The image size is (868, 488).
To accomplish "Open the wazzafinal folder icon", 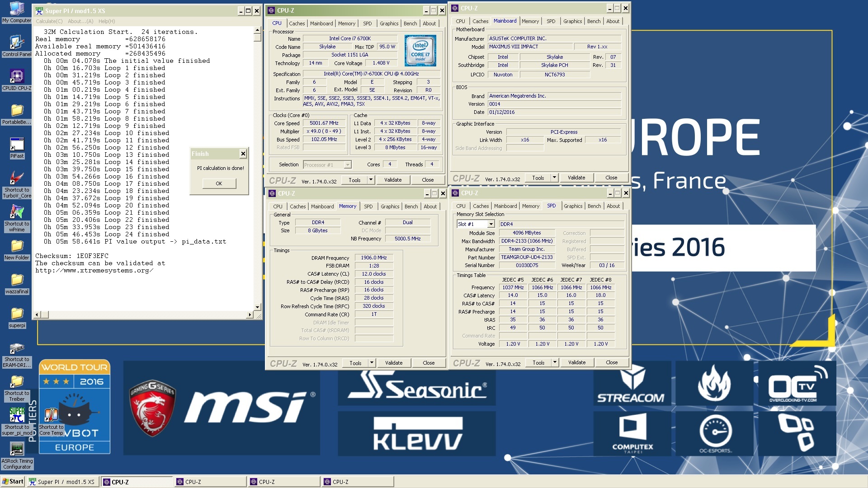I will pos(17,283).
